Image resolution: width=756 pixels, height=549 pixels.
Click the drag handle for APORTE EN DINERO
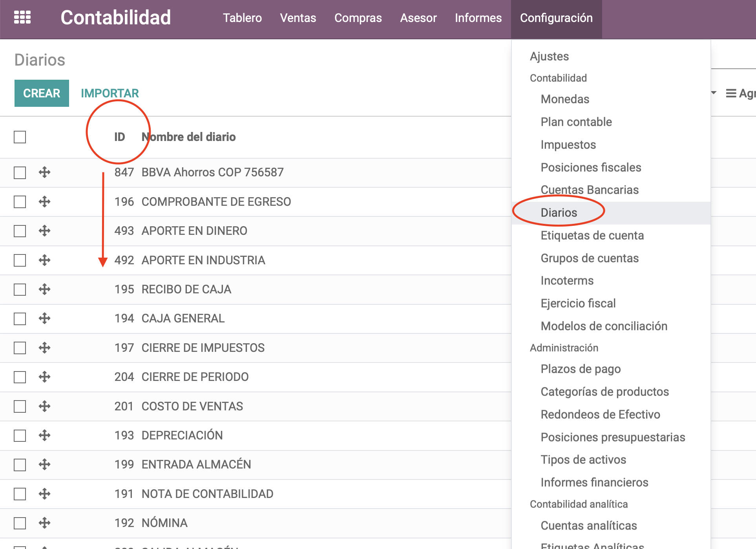(x=45, y=231)
